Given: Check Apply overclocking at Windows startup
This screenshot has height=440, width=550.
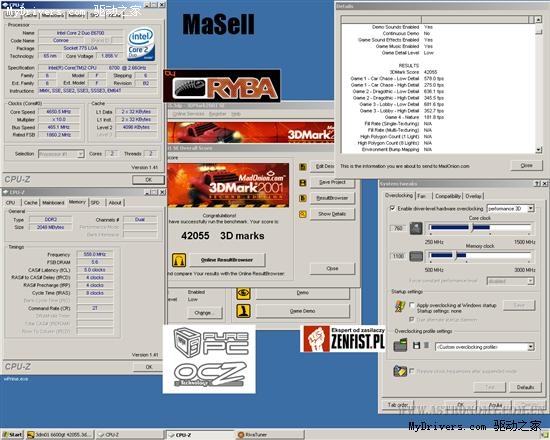Looking at the screenshot, I should click(x=412, y=305).
